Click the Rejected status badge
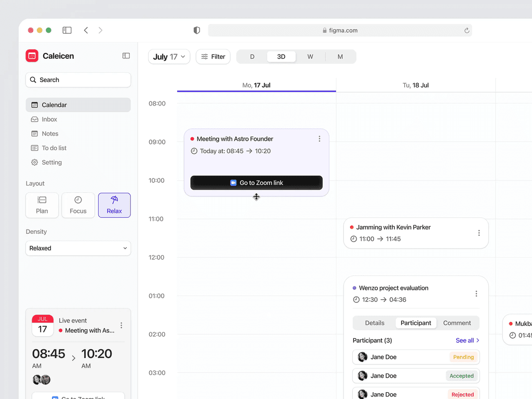The image size is (532, 399). pos(462,394)
